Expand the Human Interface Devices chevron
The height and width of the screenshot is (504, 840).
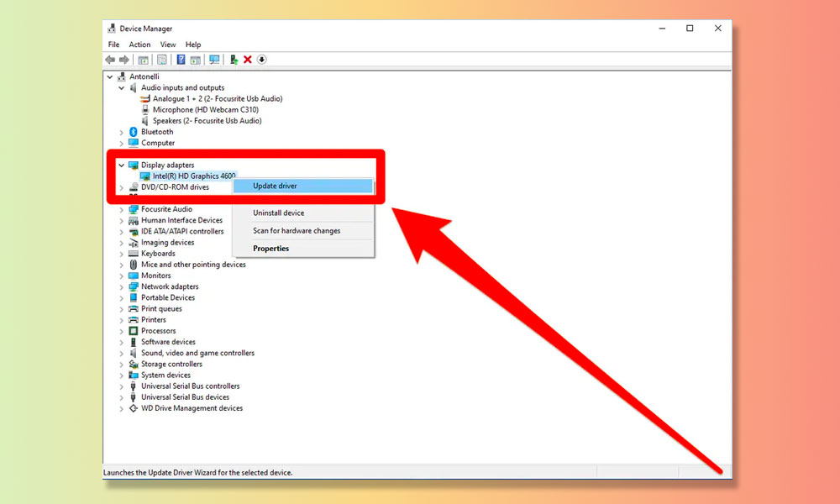122,221
